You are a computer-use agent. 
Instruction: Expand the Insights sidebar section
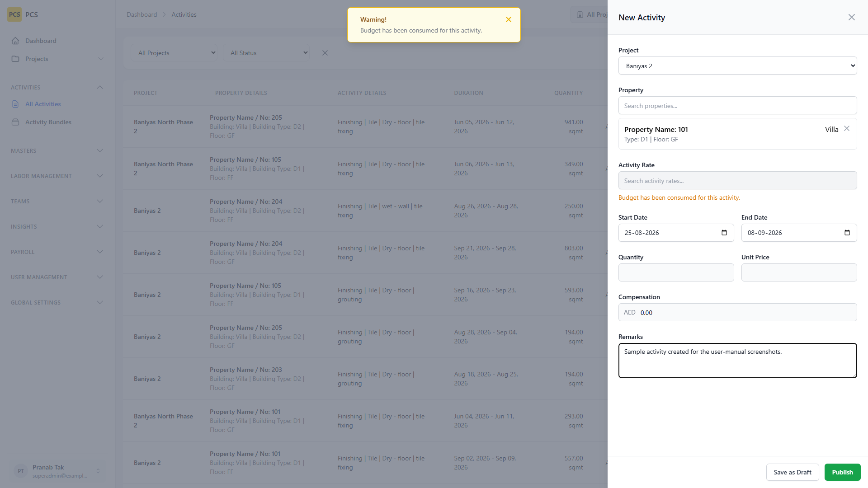click(100, 226)
